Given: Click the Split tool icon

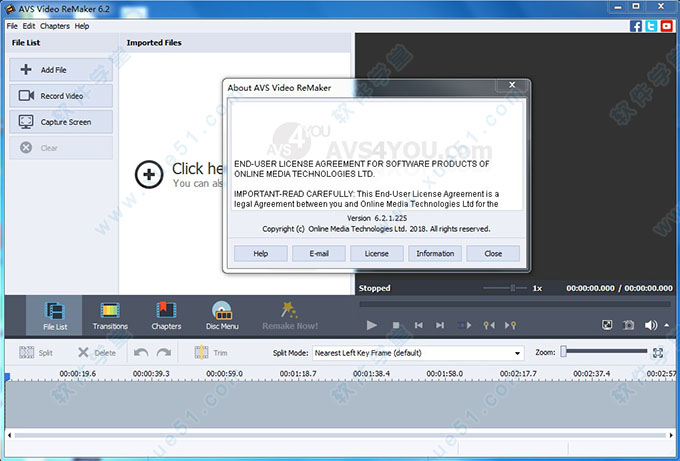Looking at the screenshot, I should click(26, 353).
